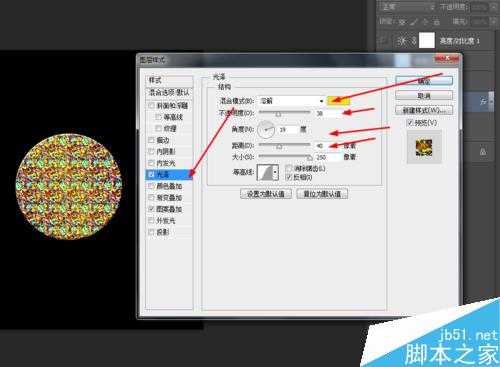The image size is (500, 367).
Task: Enable the 渐变叠加 style checkbox
Action: click(151, 197)
